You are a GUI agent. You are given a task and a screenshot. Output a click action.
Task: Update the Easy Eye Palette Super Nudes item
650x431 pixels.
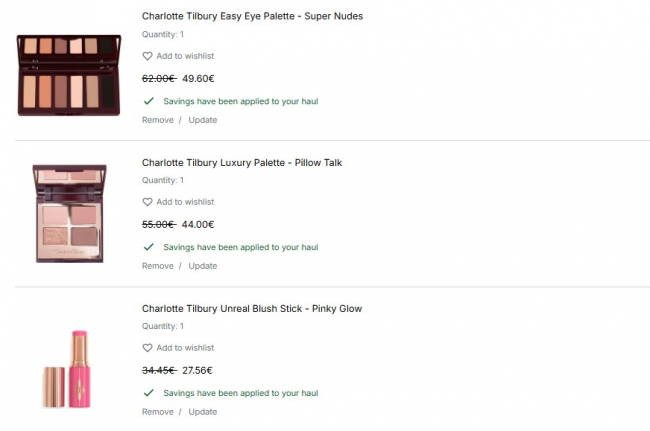(202, 120)
